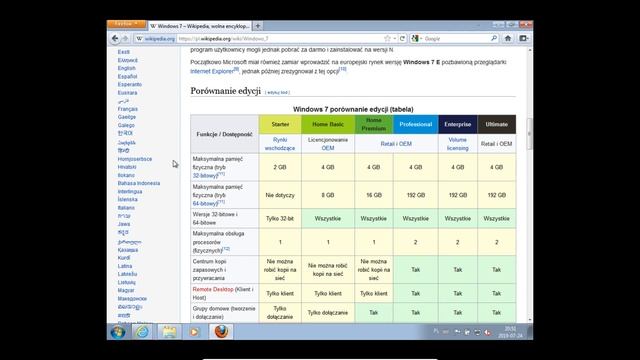Click the Starter column header
This screenshot has width=640, height=360.
click(x=280, y=124)
